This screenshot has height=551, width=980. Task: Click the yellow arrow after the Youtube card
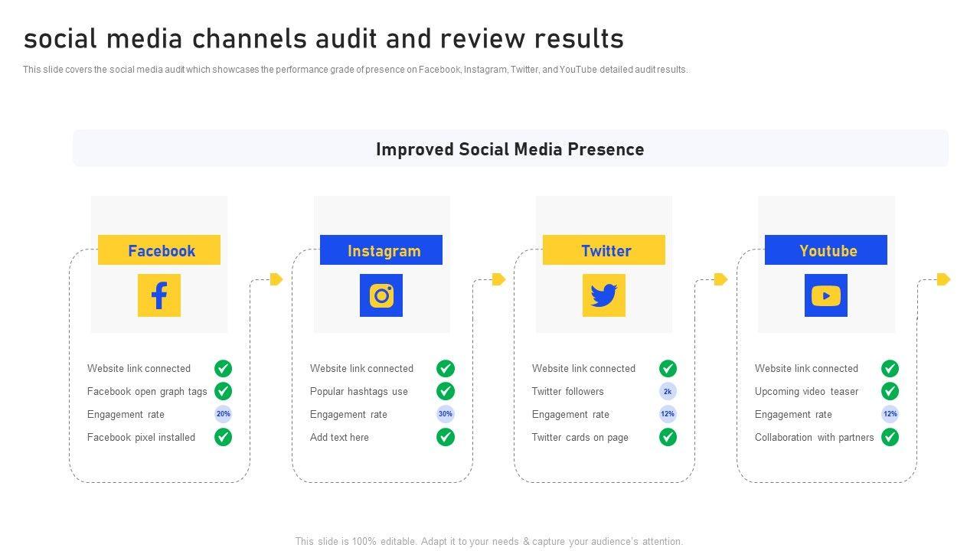943,279
